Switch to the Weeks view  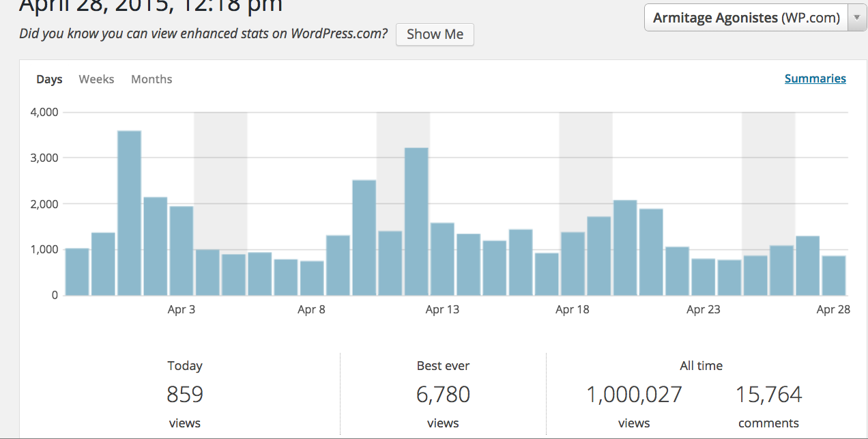tap(96, 79)
